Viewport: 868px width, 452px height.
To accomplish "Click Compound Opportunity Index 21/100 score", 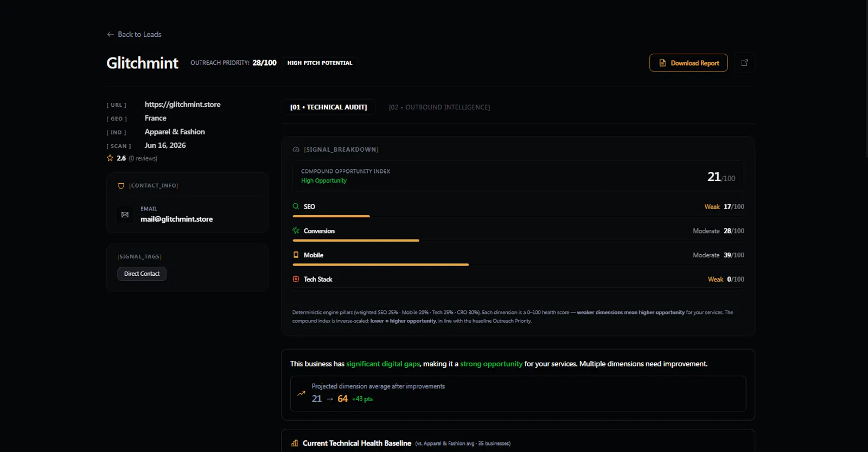I will (721, 177).
